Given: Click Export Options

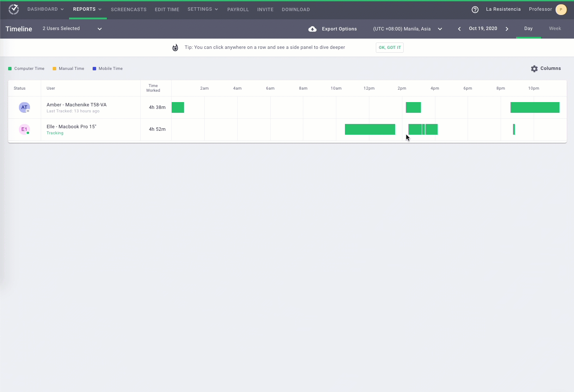Looking at the screenshot, I should 339,29.
